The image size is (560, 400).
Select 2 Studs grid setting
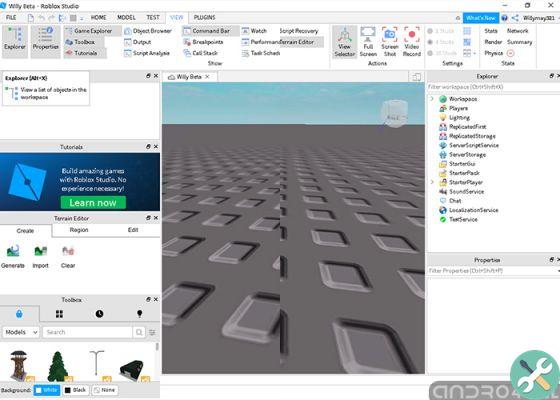coord(442,31)
